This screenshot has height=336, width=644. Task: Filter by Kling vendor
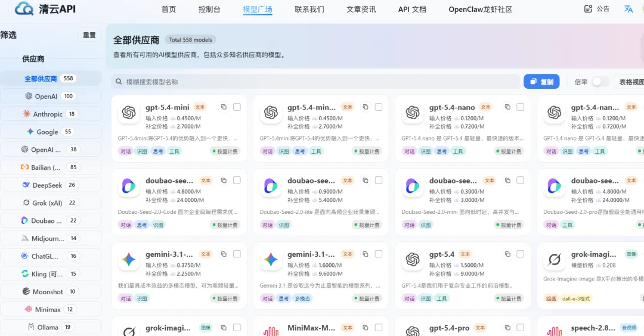51,273
